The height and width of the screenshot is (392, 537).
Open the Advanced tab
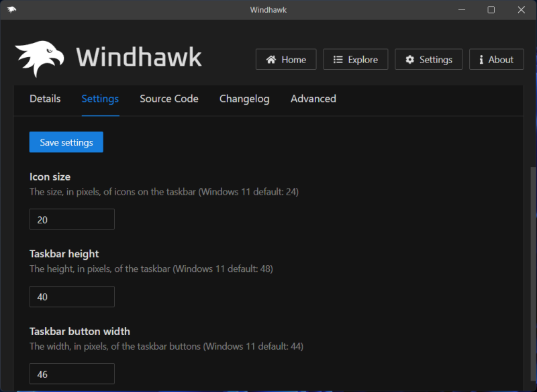[x=313, y=99]
